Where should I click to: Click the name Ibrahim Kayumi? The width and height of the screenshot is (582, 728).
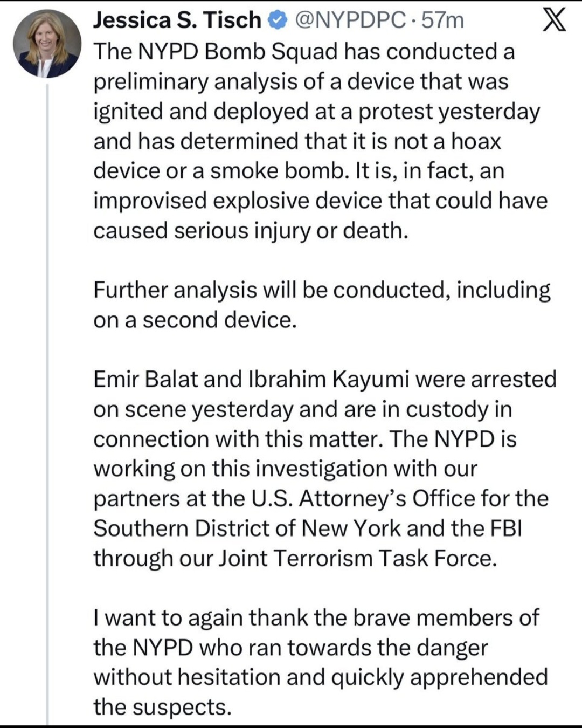click(329, 380)
